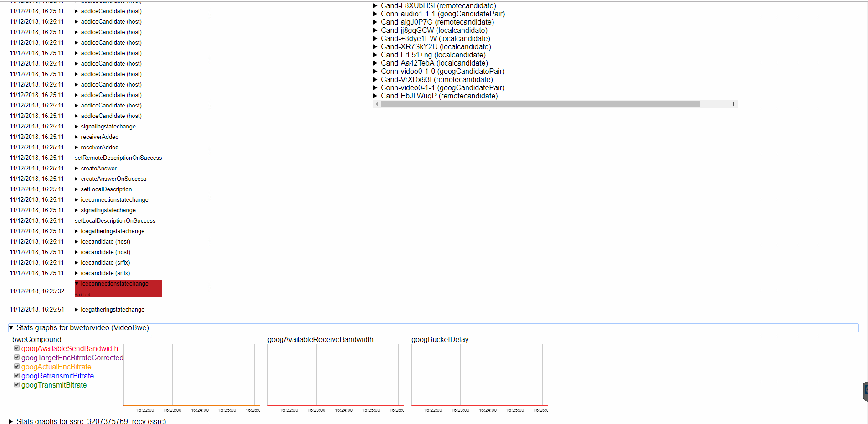Screen dimensions: 868x424
Task: Expand the Cand-L8XUbHSl remotecandidate entry
Action: 375,6
